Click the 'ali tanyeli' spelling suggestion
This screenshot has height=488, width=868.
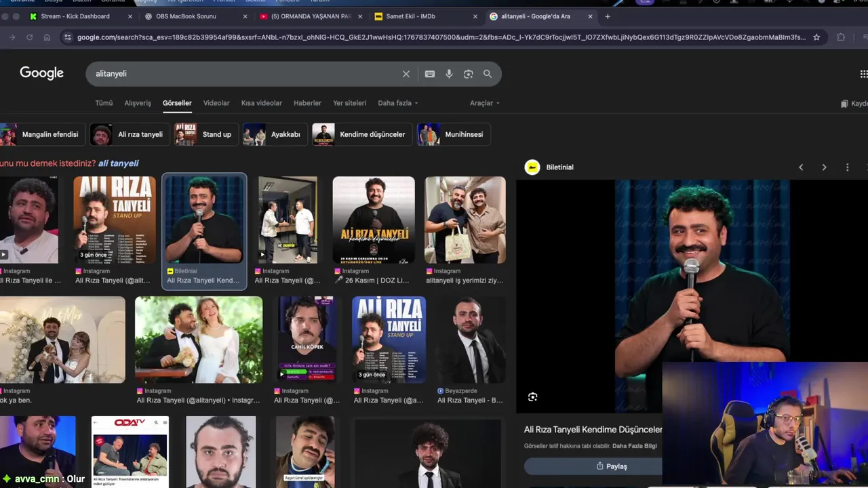pyautogui.click(x=118, y=163)
